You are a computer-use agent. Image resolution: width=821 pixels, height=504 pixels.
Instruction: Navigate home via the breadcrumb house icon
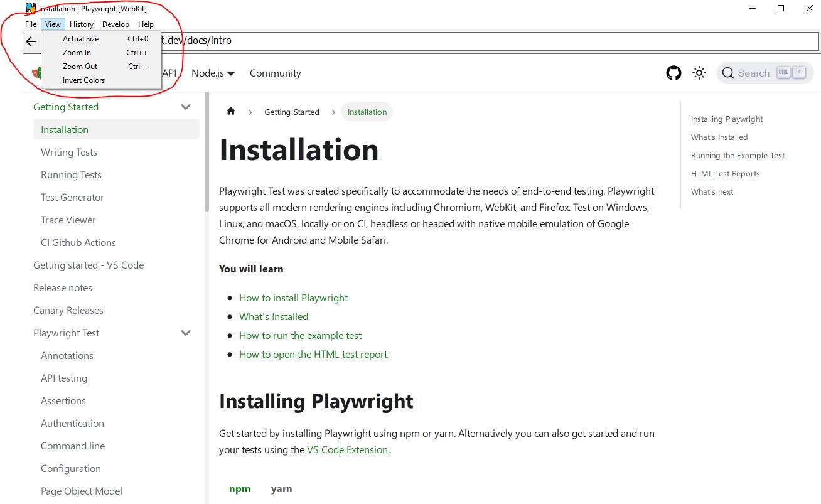click(x=230, y=110)
